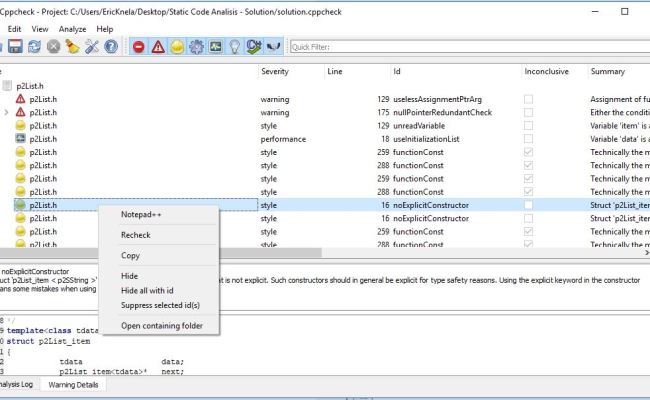Toggle the Show errors red icon
650x400 pixels.
pyautogui.click(x=139, y=46)
